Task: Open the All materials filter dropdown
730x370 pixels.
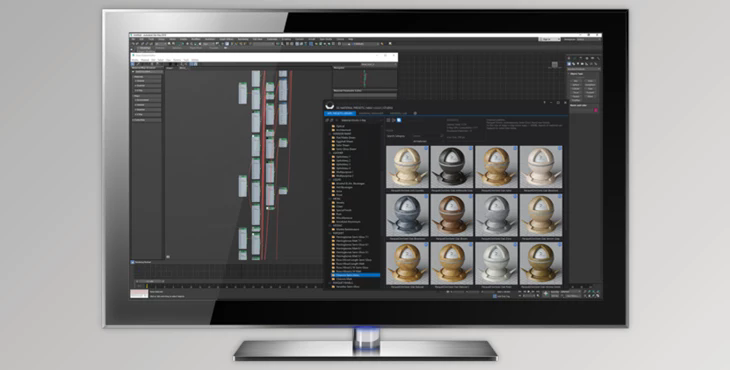Action: pos(429,141)
